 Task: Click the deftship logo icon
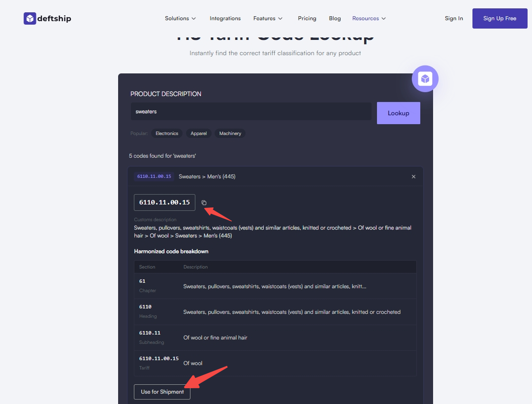tap(30, 19)
